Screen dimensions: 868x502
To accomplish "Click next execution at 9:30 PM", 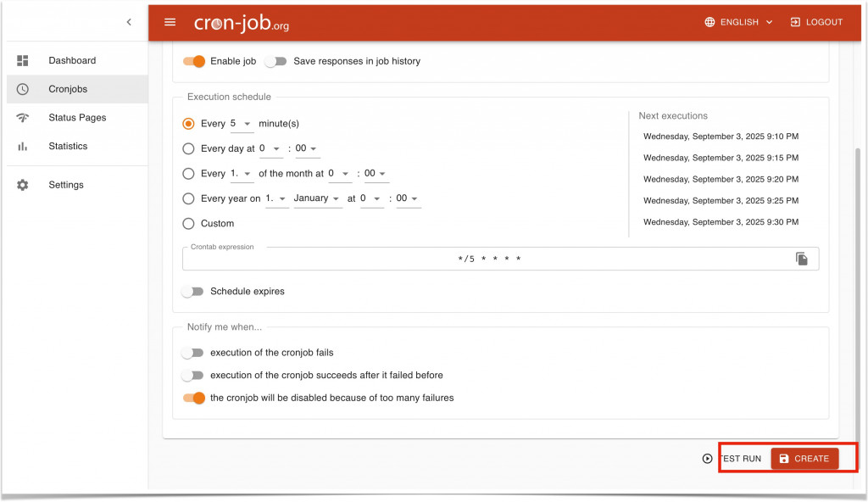I will point(721,222).
